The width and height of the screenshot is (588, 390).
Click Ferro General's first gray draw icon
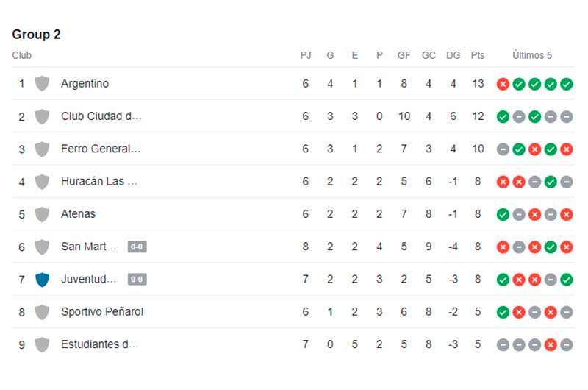[x=503, y=149]
